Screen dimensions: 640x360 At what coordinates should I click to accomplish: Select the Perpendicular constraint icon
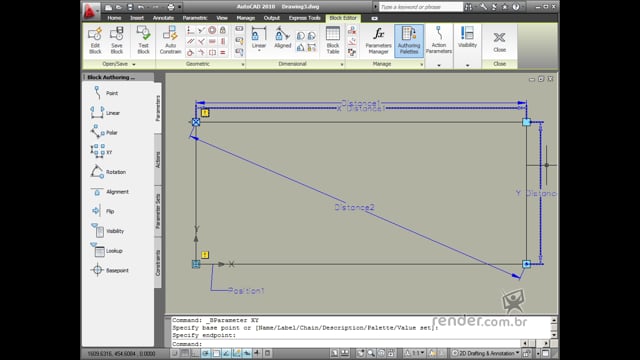click(x=201, y=41)
